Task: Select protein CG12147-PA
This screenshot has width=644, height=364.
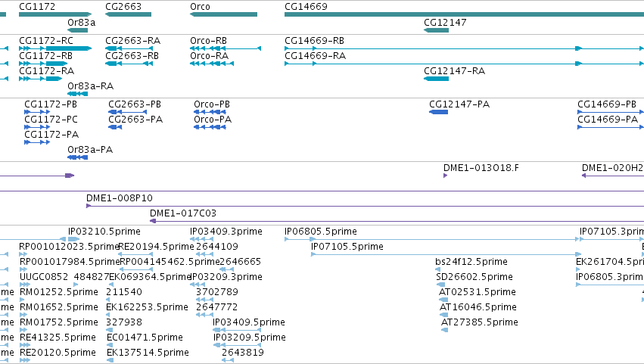Action: pyautogui.click(x=459, y=104)
